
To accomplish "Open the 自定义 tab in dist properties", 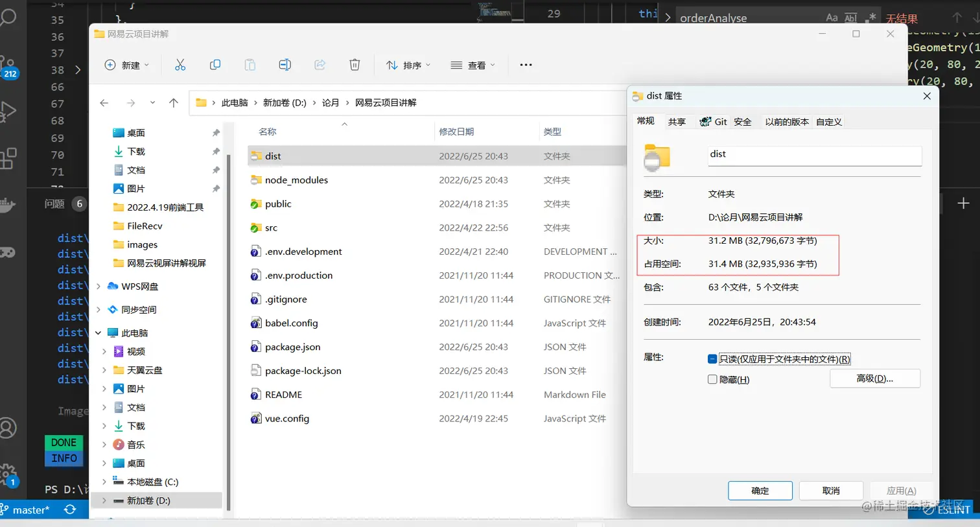I will (829, 122).
